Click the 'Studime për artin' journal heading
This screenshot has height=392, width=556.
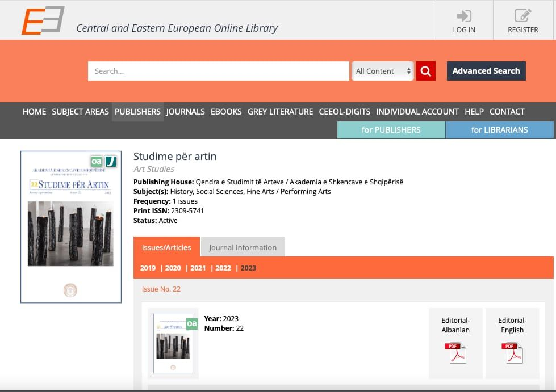pos(175,156)
